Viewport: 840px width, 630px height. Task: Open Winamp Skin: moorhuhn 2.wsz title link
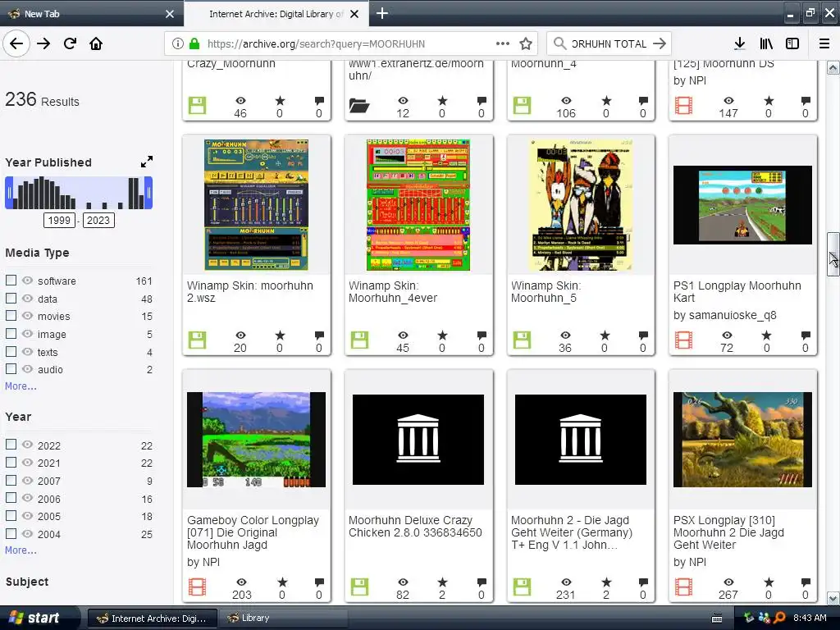coord(249,292)
